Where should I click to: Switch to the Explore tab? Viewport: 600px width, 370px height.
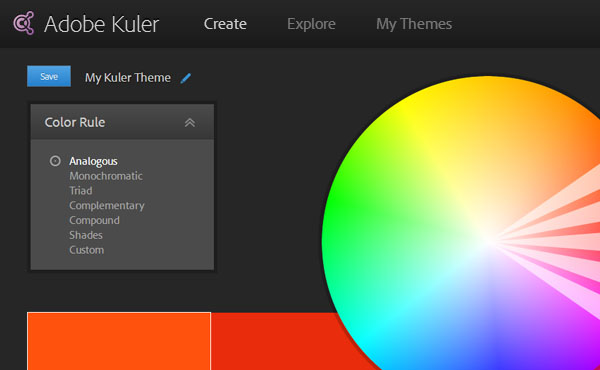point(311,24)
